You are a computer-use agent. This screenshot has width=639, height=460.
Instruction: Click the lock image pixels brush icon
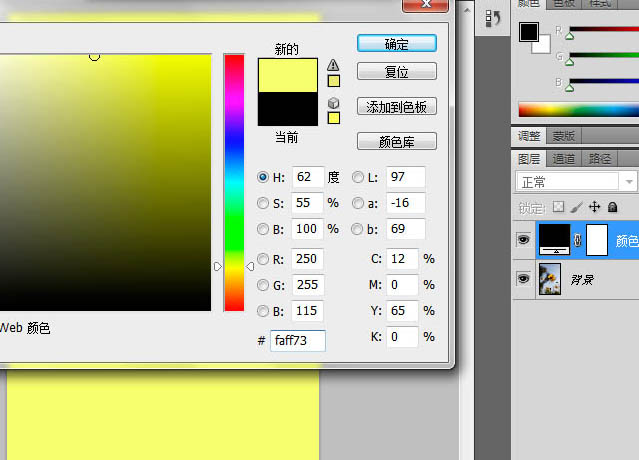click(576, 207)
